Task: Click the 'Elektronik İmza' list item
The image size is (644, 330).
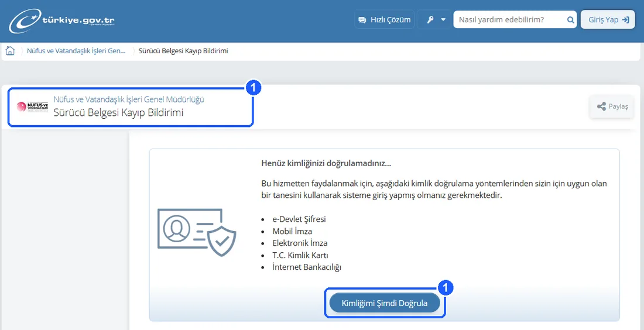Action: coord(300,243)
